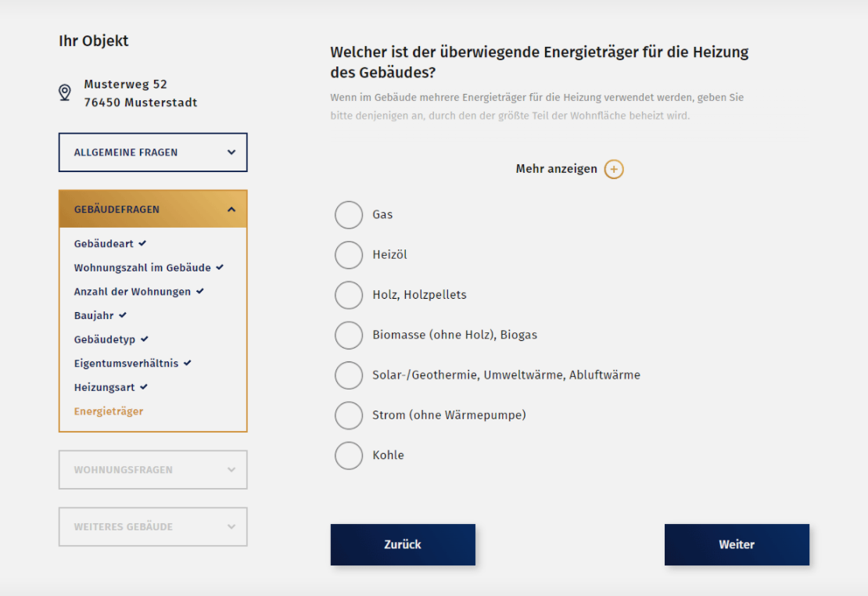The image size is (868, 596).
Task: Choose Heizöl as energy source
Action: tap(349, 255)
